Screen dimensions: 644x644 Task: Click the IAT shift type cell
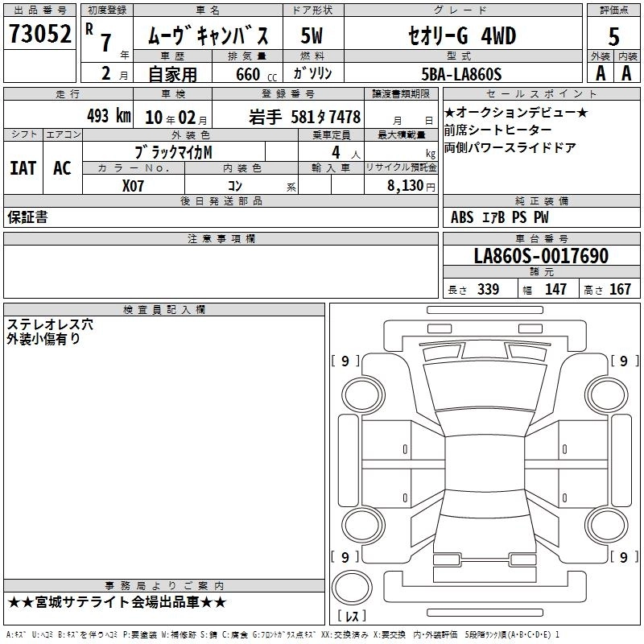[x=23, y=167]
